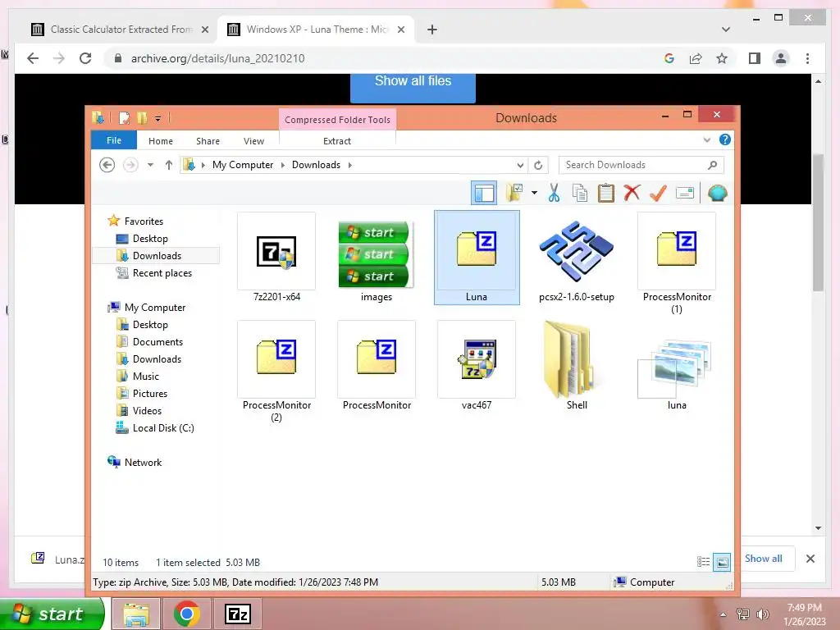The image size is (840, 630).
Task: Switch to the Classic Calculator Chrome tab
Action: 120,30
